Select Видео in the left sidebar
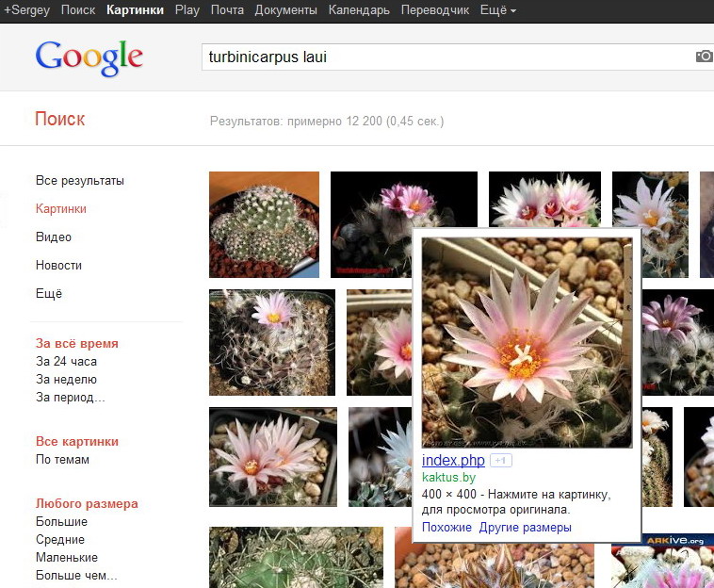 tap(54, 237)
